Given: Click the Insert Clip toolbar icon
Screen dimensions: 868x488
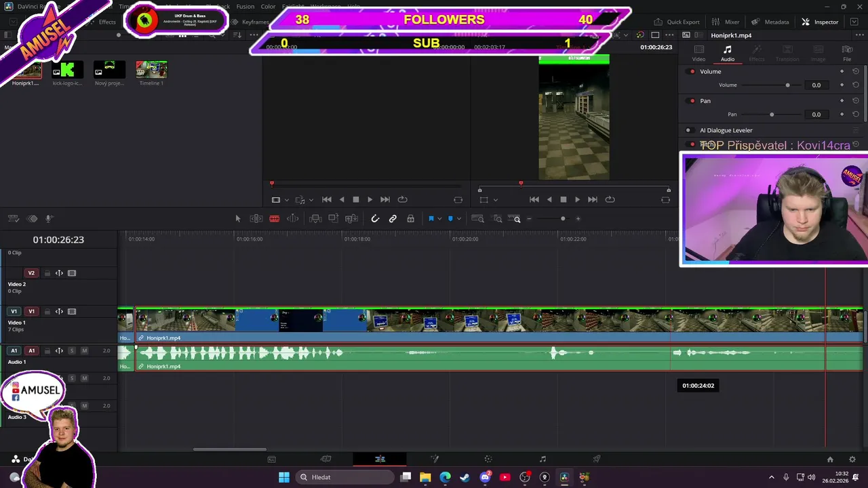Looking at the screenshot, I should [x=315, y=218].
